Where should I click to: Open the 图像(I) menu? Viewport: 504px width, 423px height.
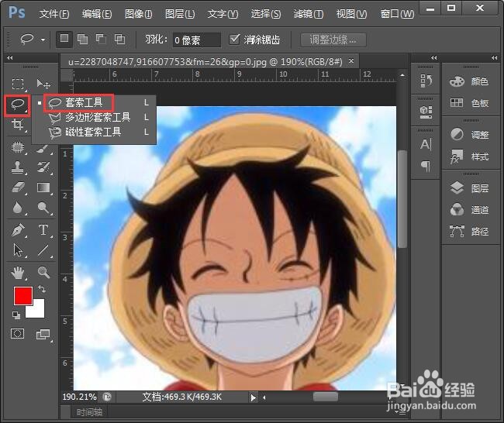[x=139, y=14]
